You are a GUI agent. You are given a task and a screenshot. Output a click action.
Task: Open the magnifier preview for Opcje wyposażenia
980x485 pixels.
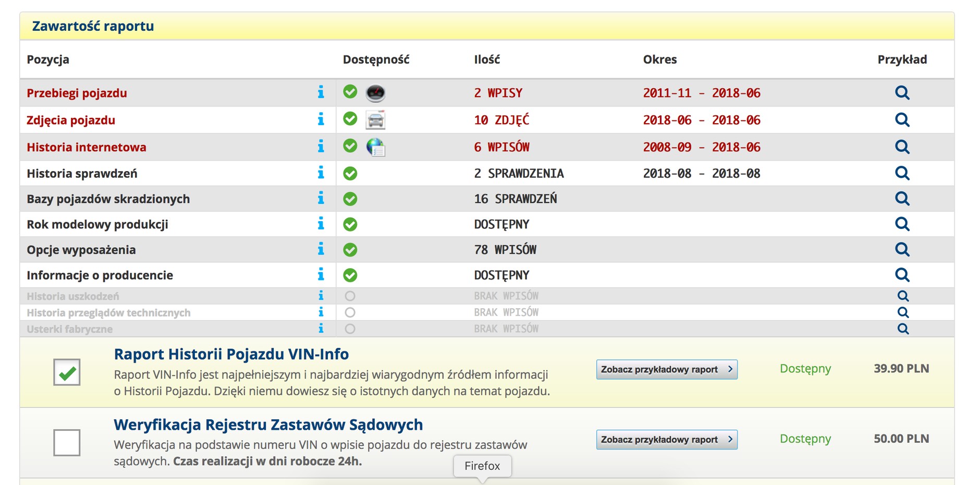click(x=902, y=249)
